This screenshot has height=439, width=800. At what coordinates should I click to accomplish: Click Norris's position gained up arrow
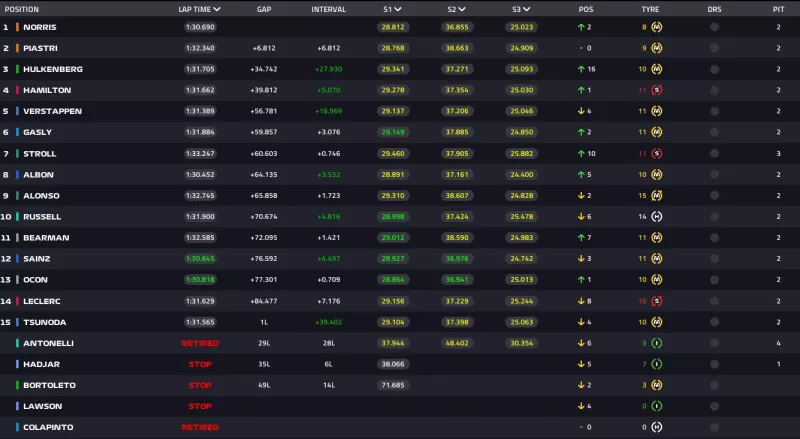pyautogui.click(x=581, y=27)
